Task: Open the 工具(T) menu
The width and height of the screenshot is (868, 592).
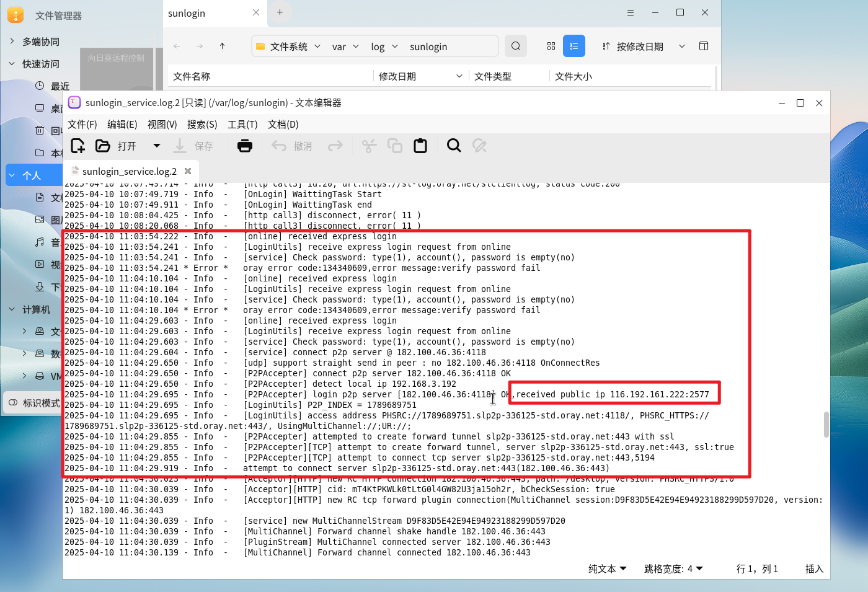Action: coord(242,125)
